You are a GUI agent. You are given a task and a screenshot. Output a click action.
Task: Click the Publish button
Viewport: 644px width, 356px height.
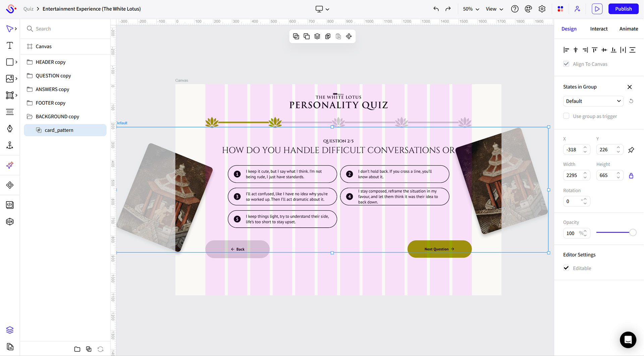[x=623, y=9]
